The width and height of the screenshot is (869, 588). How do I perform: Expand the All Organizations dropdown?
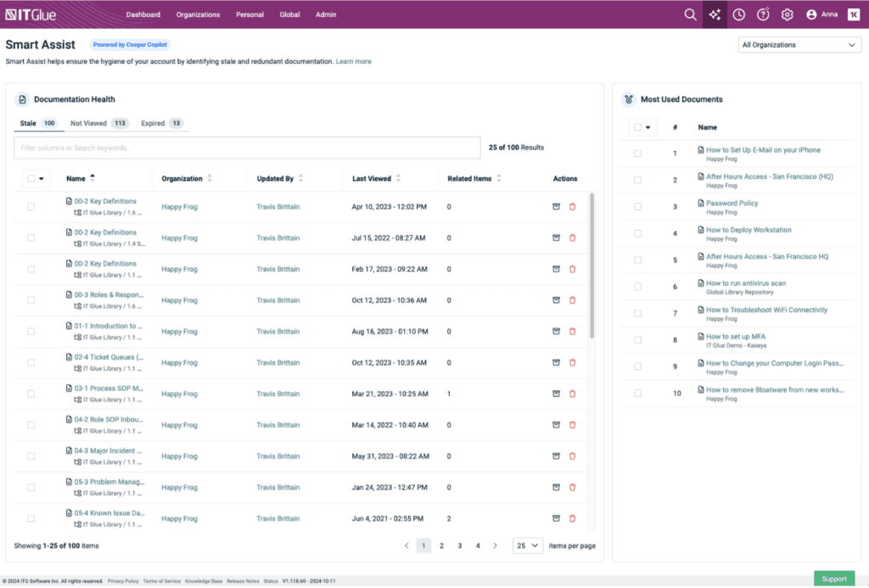click(799, 45)
